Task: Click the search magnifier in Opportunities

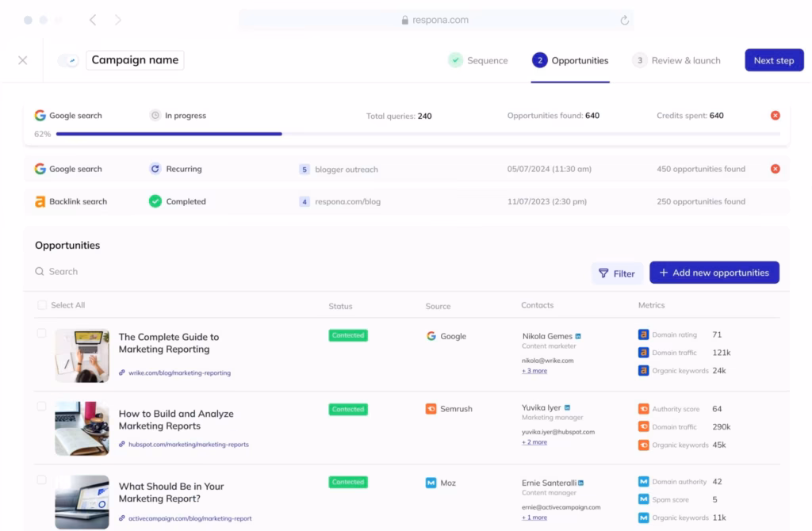Action: coord(39,271)
